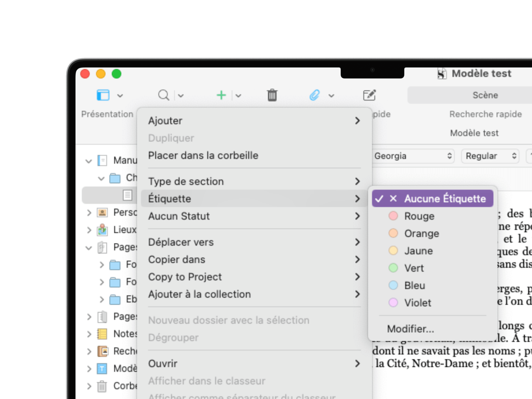This screenshot has width=532, height=399.
Task: Select the Notes notepad icon in binder
Action: click(x=102, y=334)
